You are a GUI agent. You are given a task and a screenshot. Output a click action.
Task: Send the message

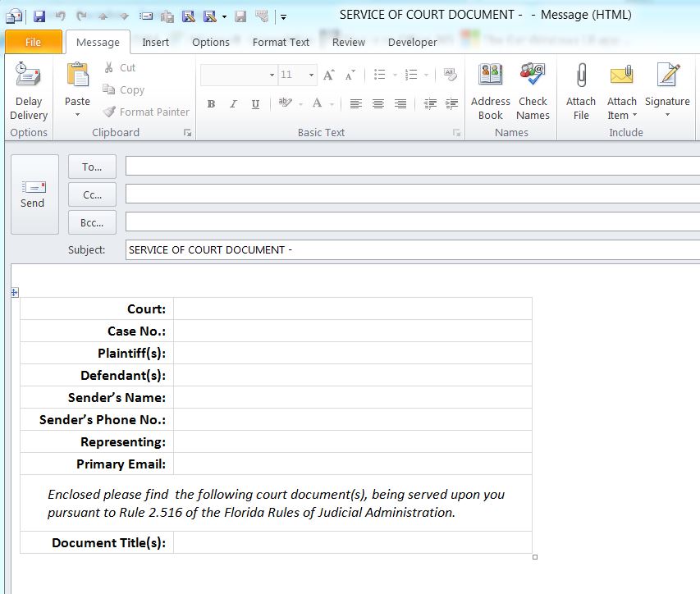pos(34,194)
